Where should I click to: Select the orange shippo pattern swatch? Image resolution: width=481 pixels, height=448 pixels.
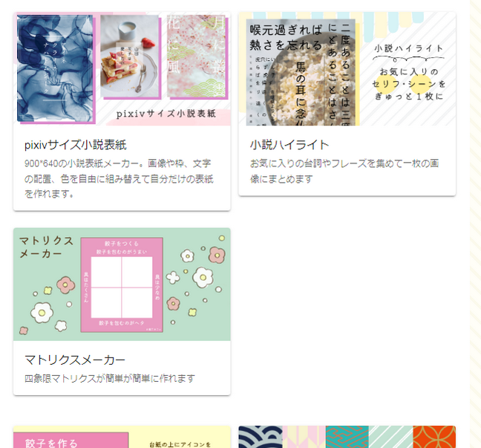click(434, 437)
